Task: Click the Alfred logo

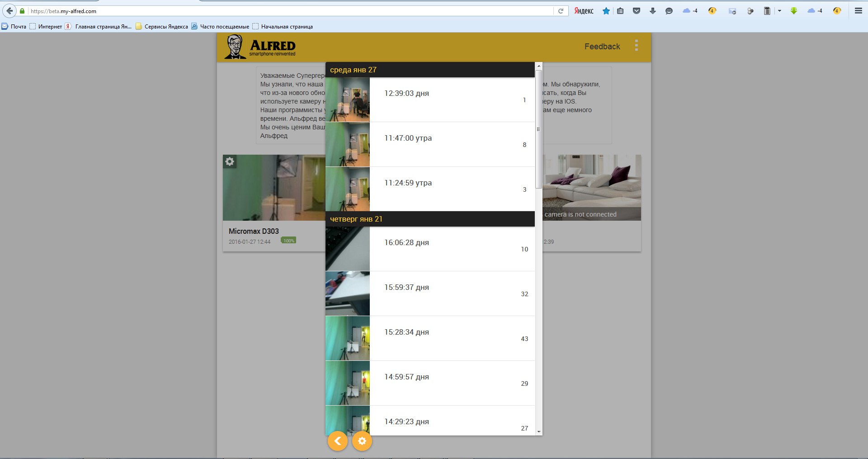Action: (260, 47)
